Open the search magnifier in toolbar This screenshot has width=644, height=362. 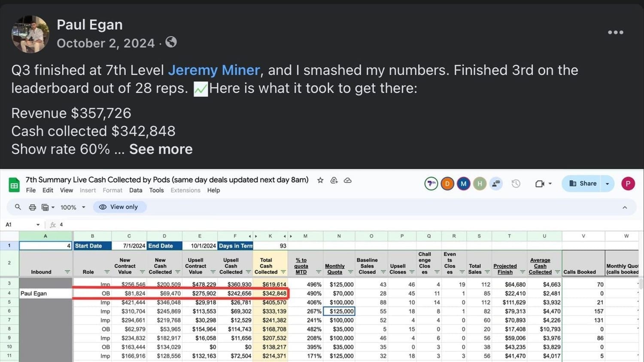coord(18,207)
